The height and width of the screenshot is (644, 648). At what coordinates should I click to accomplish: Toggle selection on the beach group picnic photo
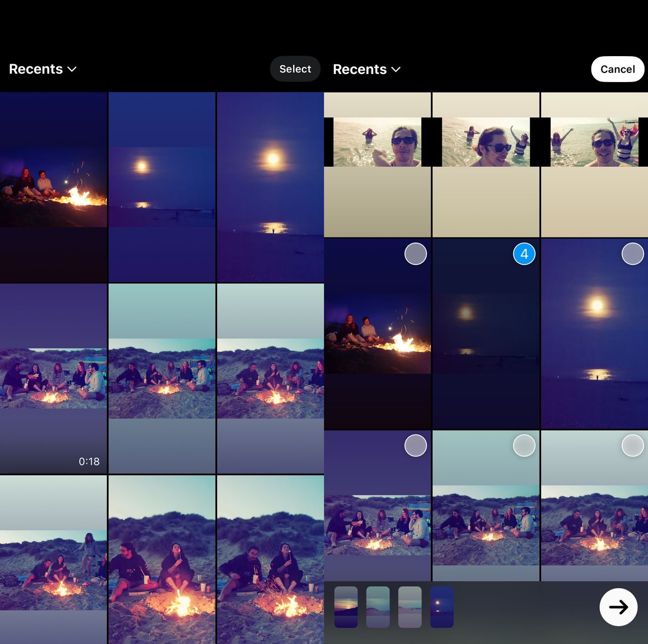[x=415, y=445]
